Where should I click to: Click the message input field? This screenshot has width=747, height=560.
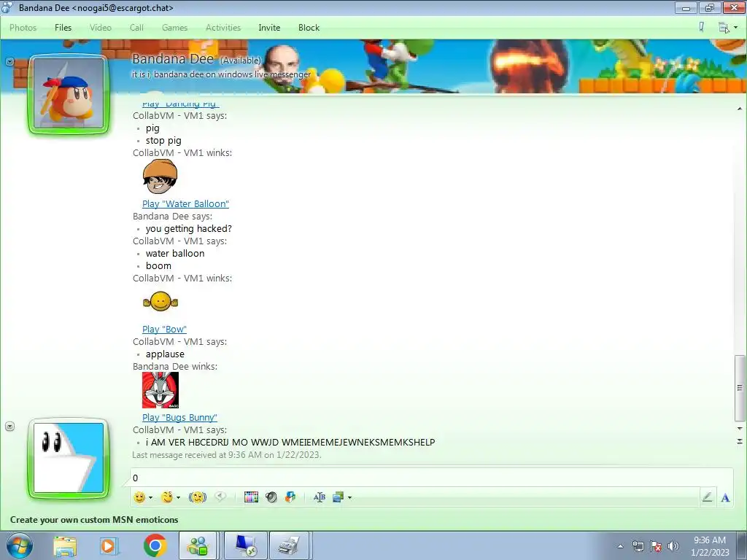click(431, 478)
